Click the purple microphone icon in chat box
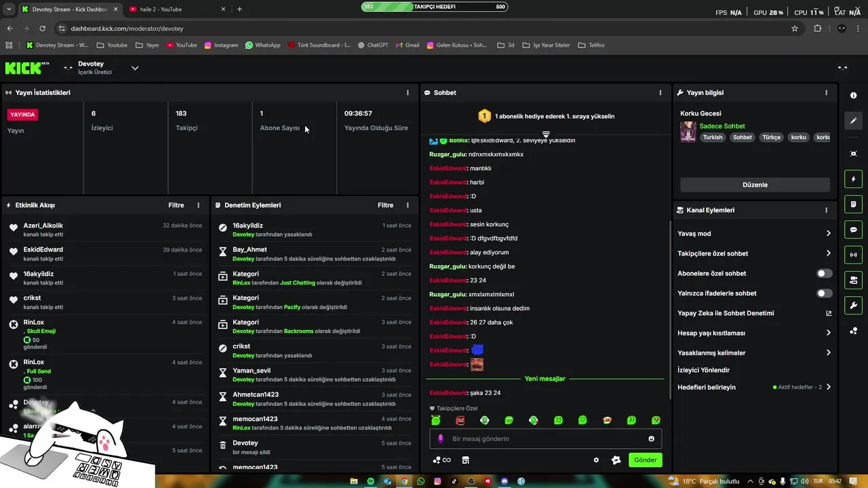Viewport: 868px width, 488px height. 441,439
